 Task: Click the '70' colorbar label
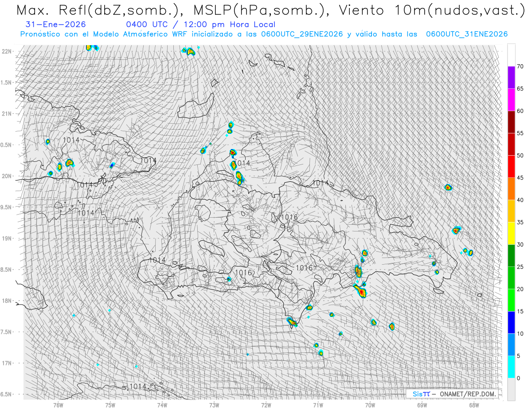coord(520,67)
